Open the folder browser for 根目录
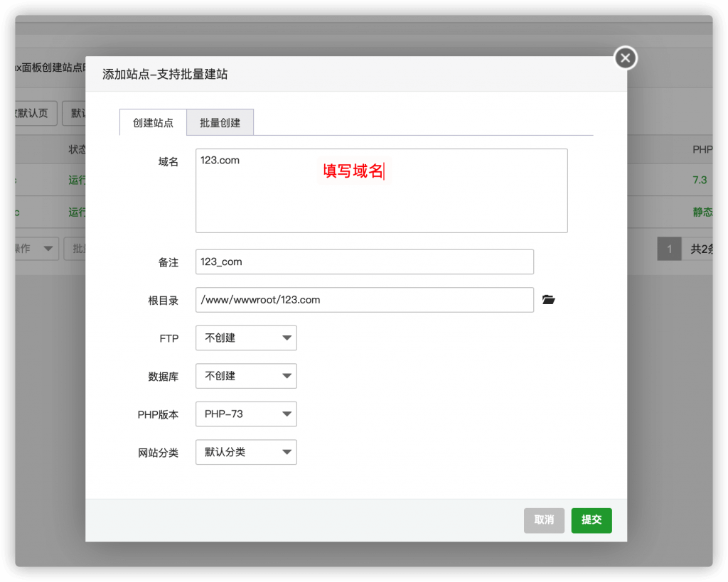 tap(548, 299)
